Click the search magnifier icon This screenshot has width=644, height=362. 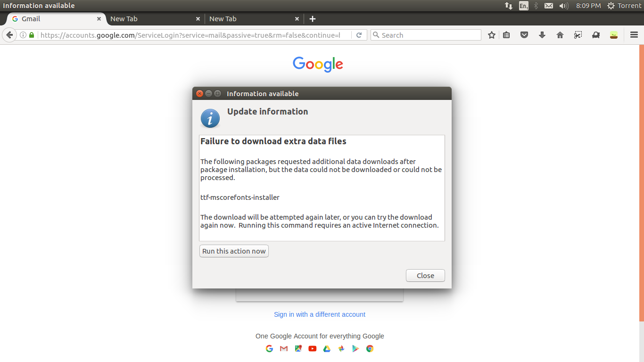click(376, 35)
